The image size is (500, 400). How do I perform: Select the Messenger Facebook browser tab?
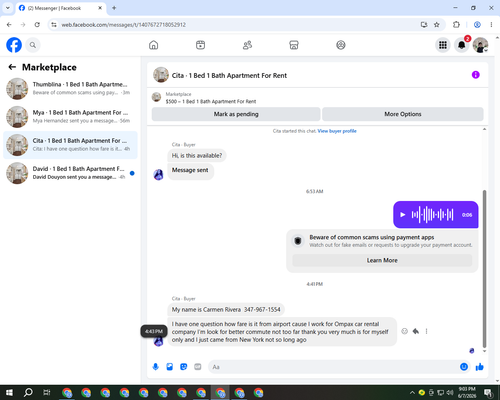point(60,8)
